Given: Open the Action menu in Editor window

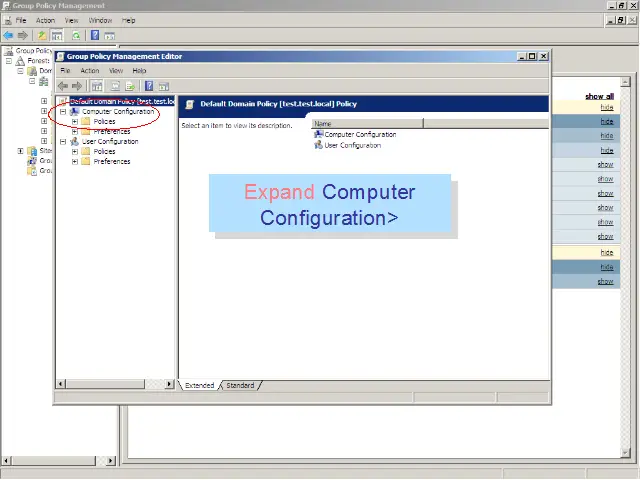Looking at the screenshot, I should (90, 71).
